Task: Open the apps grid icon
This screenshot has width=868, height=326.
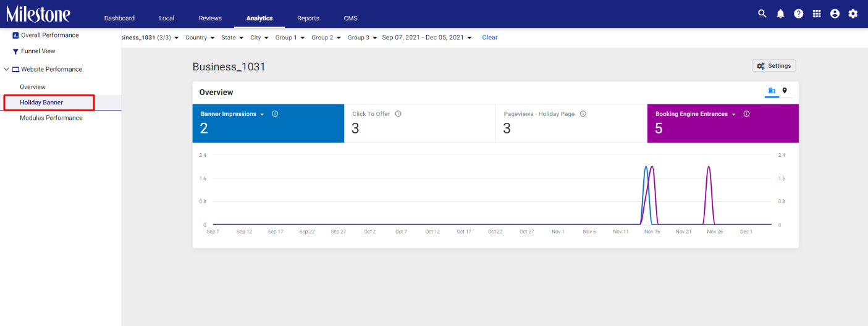Action: click(817, 14)
